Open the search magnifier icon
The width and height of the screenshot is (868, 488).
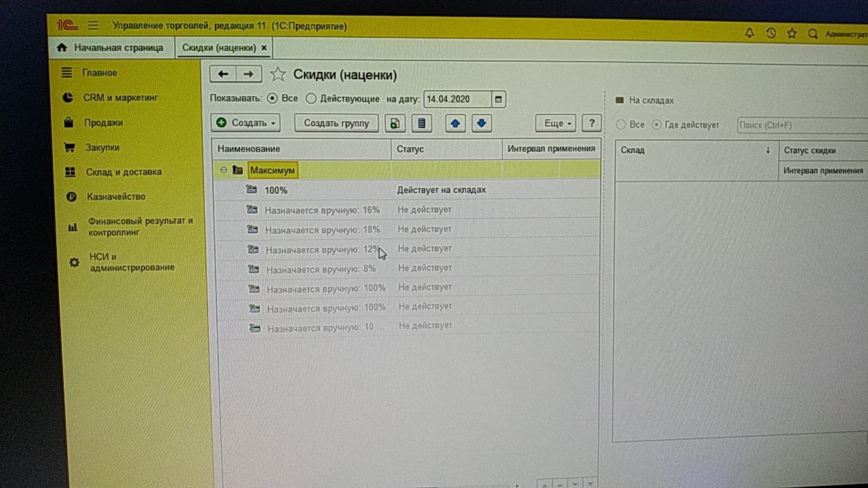(813, 34)
